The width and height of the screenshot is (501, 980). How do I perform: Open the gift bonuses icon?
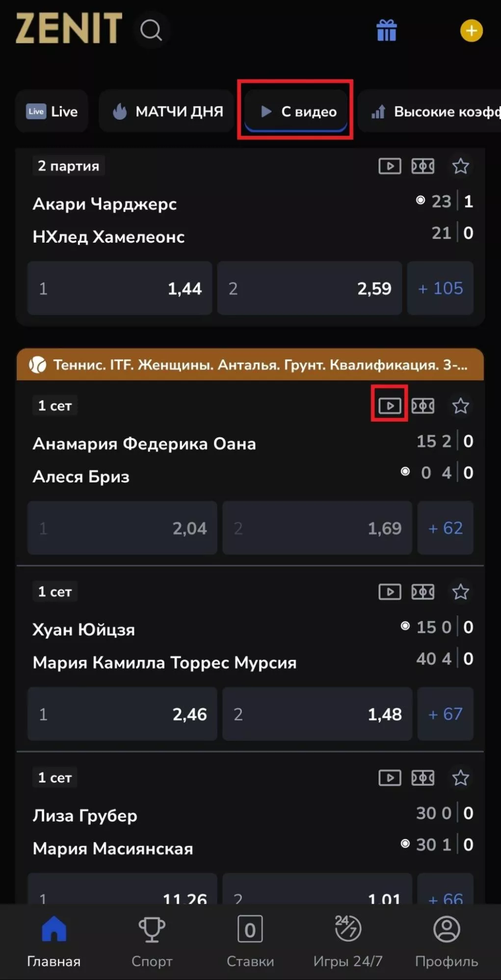(387, 30)
